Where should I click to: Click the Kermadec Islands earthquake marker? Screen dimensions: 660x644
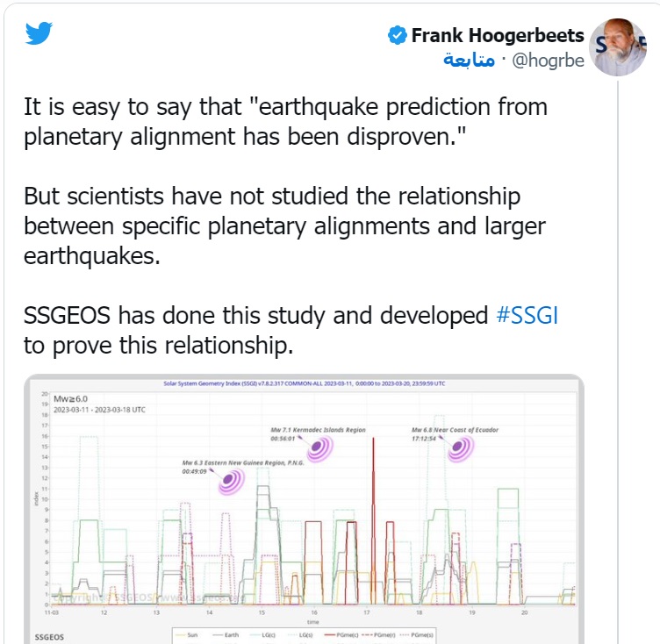pos(319,448)
